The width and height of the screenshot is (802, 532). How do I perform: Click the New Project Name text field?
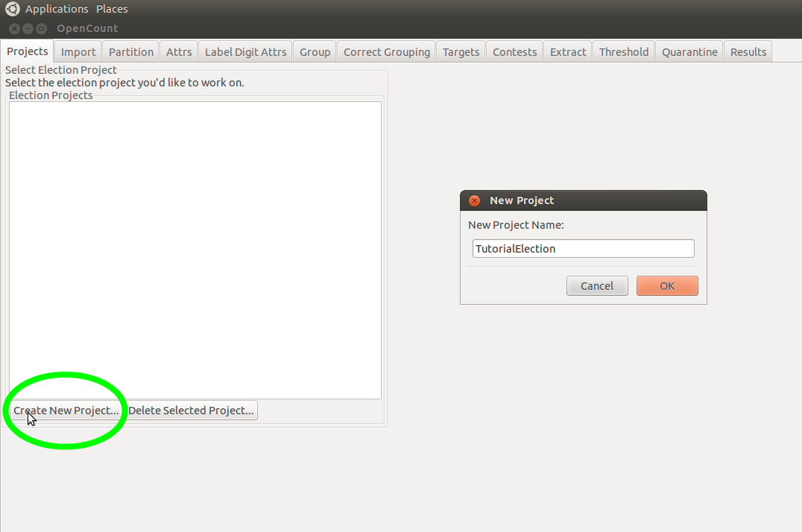(x=583, y=249)
